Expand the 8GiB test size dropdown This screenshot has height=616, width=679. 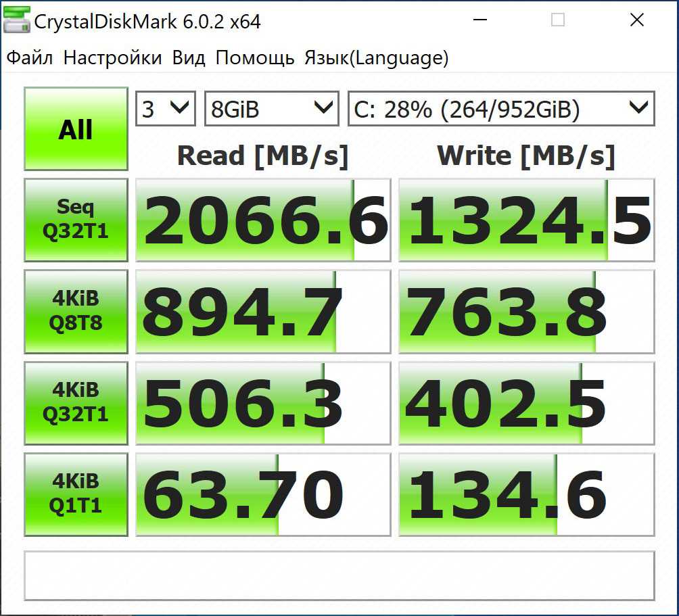pos(271,109)
